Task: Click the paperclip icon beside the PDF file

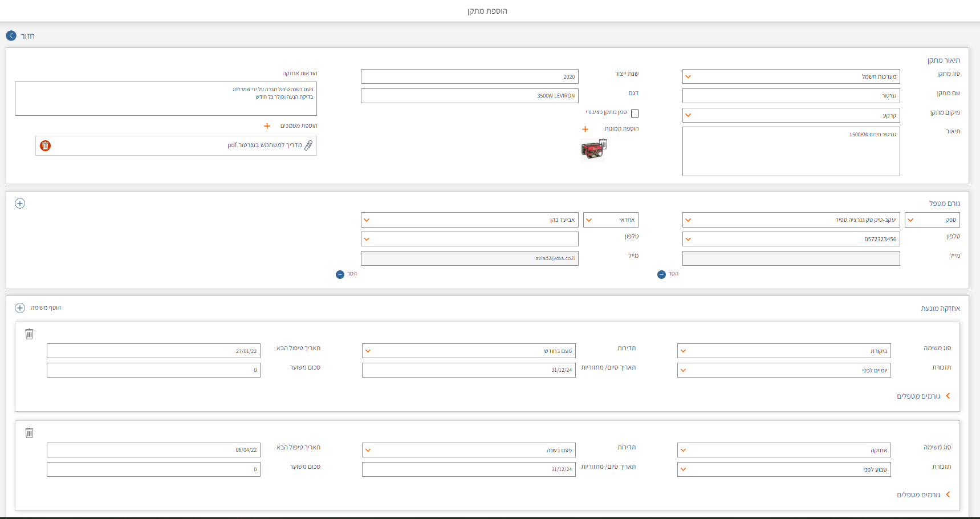Action: (308, 145)
